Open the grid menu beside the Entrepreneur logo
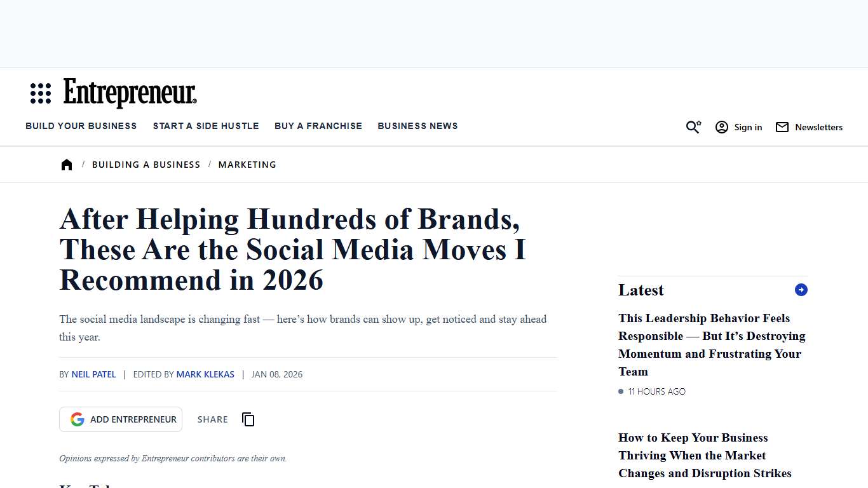Image resolution: width=868 pixels, height=488 pixels. pyautogui.click(x=40, y=93)
